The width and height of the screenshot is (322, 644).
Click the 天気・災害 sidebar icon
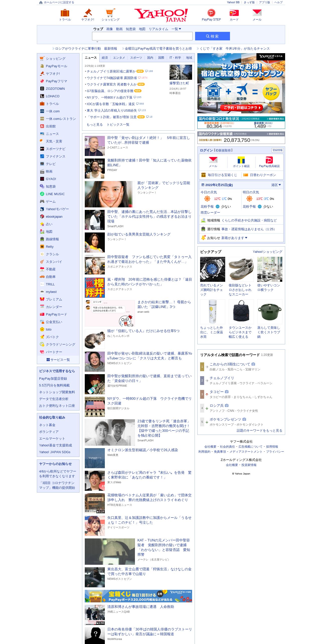pyautogui.click(x=42, y=141)
